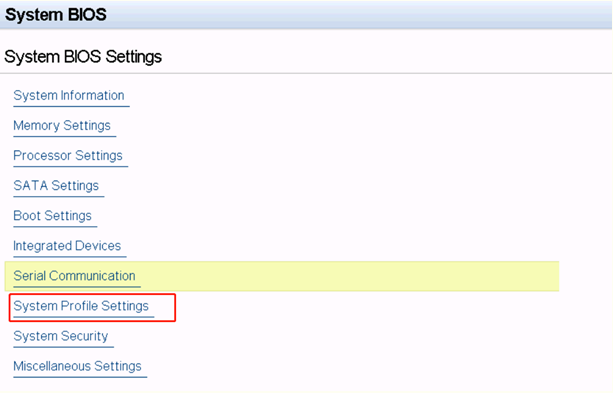Choose Integrated Devices
The width and height of the screenshot is (613, 393).
click(67, 246)
